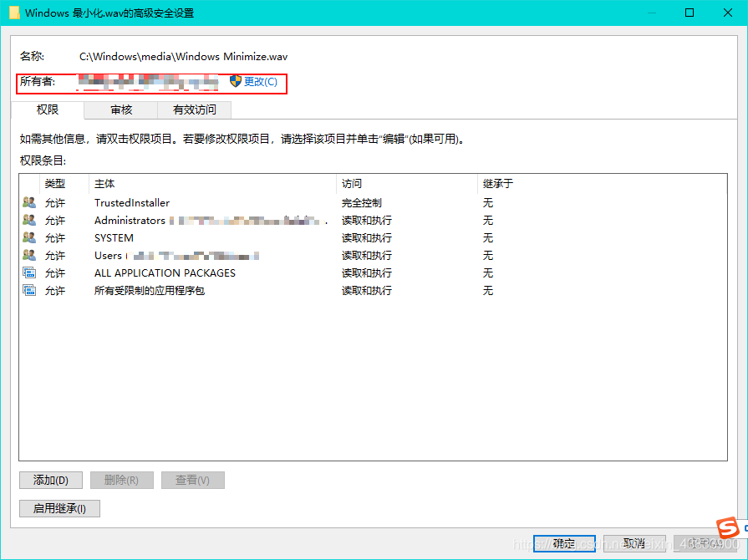Maximize the advanced security settings window

tap(689, 13)
